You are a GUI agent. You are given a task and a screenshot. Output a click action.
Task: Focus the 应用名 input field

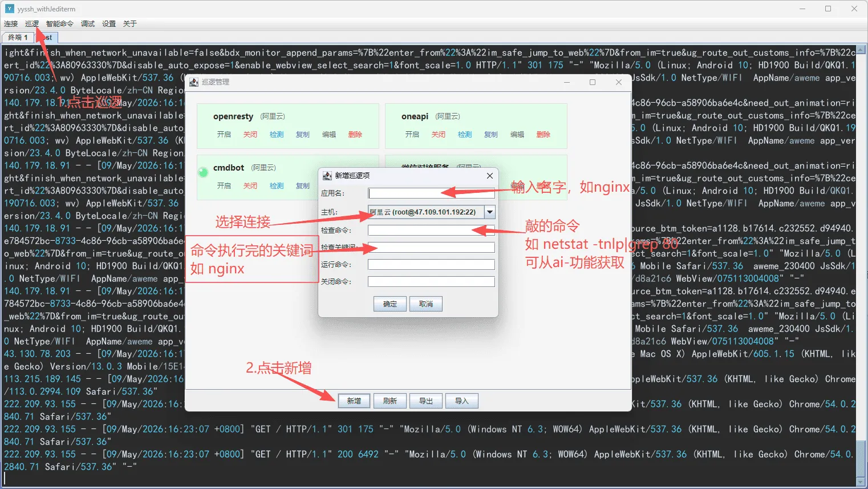(x=431, y=193)
